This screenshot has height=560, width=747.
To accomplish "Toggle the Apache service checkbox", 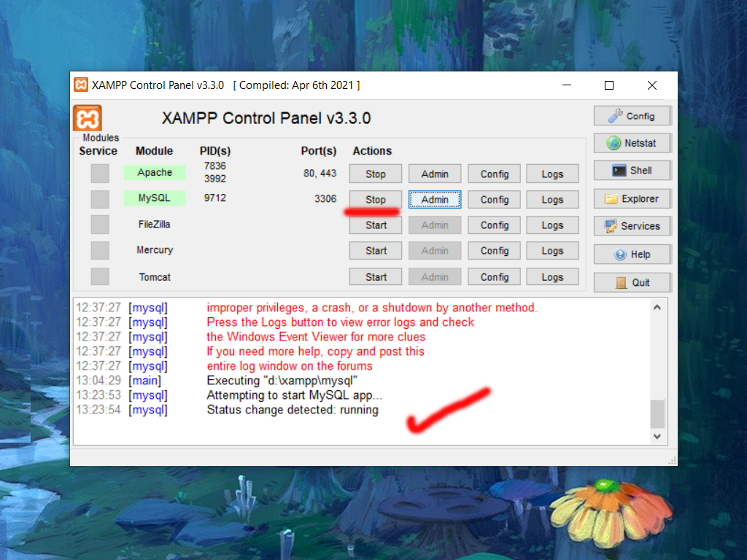I will pos(100,174).
